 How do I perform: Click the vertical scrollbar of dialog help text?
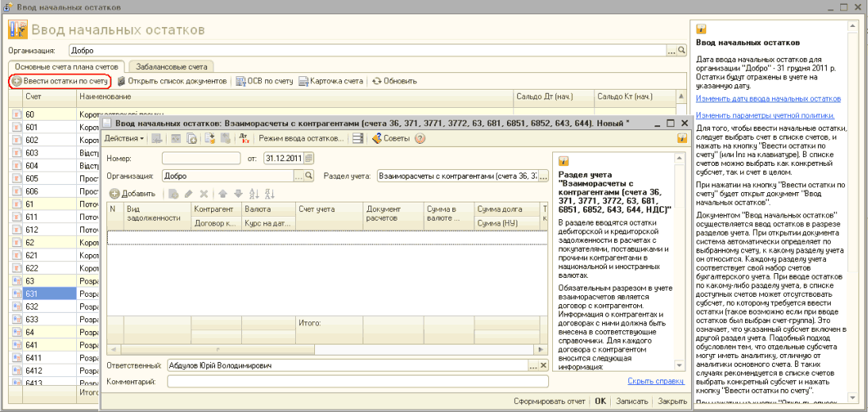point(680,263)
